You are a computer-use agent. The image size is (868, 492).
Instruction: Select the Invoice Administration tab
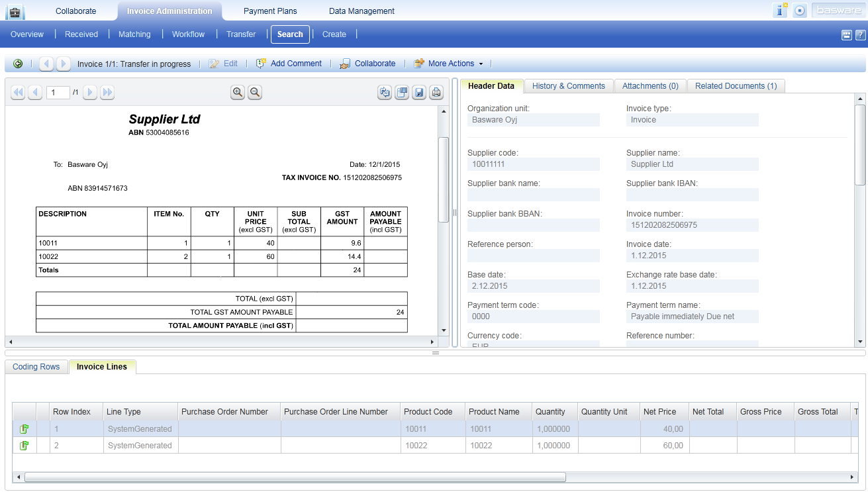[169, 11]
